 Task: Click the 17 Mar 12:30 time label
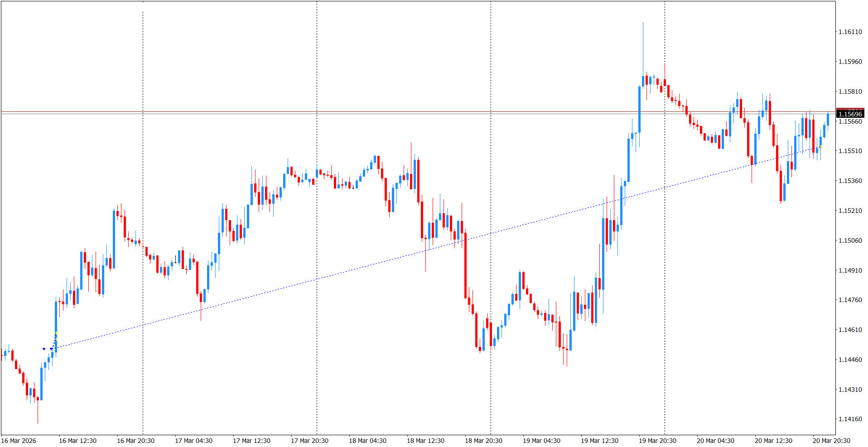(251, 441)
